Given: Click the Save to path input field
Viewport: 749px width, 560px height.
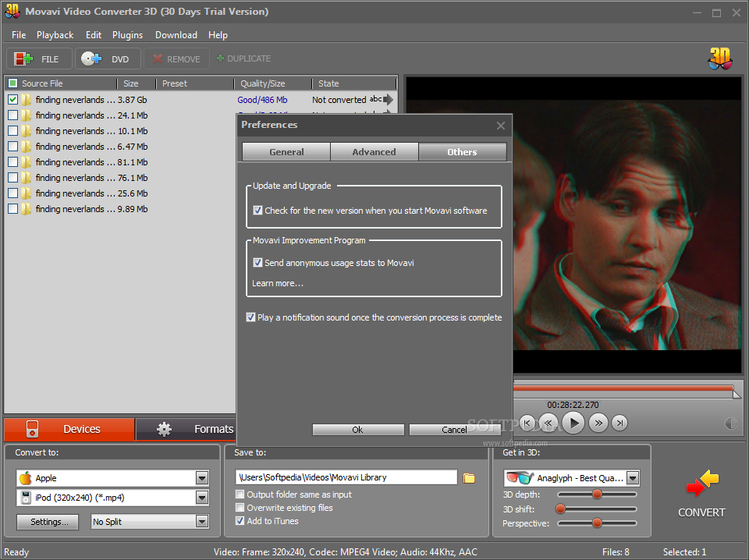Looking at the screenshot, I should (346, 477).
